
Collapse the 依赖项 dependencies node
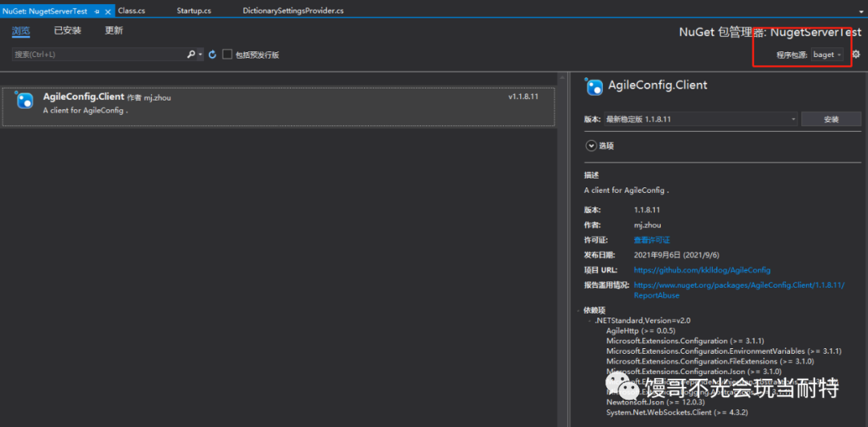(x=579, y=310)
